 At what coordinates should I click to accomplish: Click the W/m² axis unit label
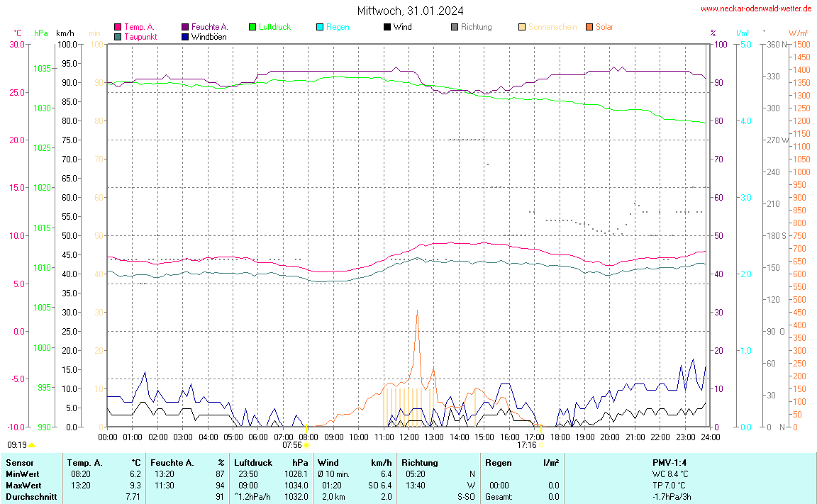tap(798, 33)
